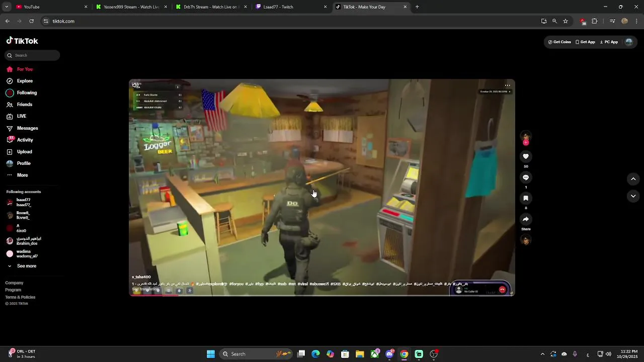Open Discord from taskbar
The image size is (644, 362).
pyautogui.click(x=389, y=354)
